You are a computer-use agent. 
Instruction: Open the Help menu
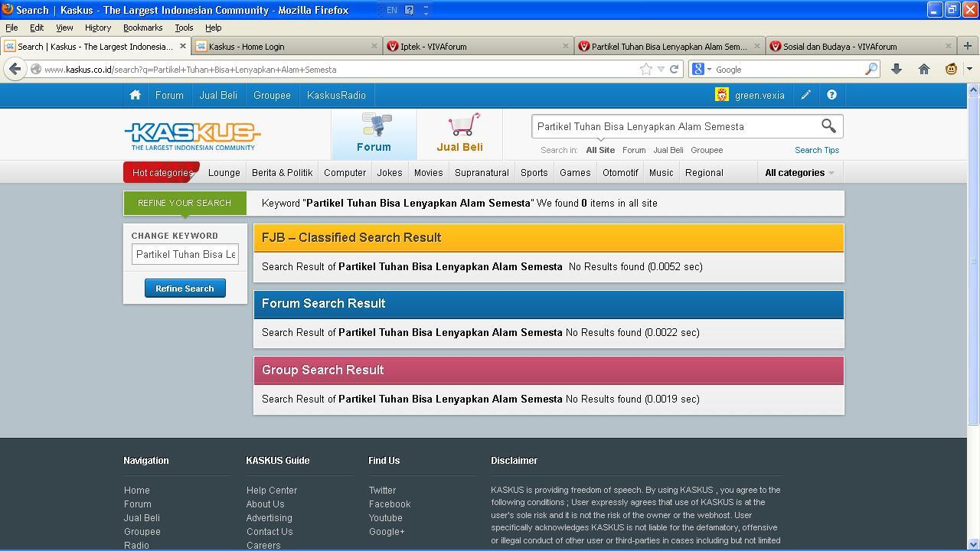[213, 28]
